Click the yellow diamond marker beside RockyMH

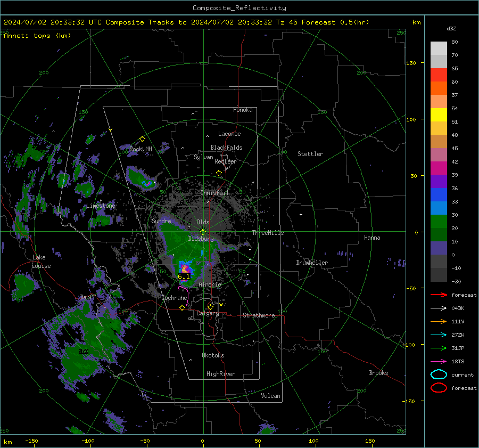point(142,139)
